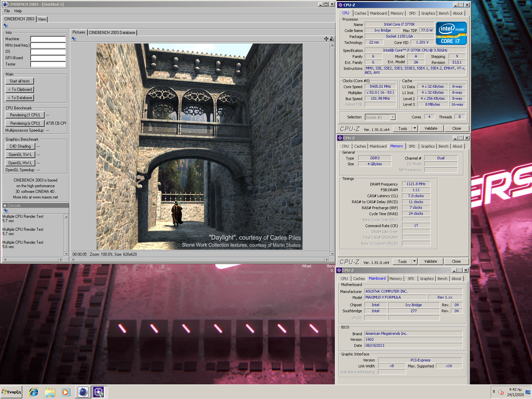The height and width of the screenshot is (399, 532).
Task: Select the move/pan picture icon
Action: pos(326,39)
